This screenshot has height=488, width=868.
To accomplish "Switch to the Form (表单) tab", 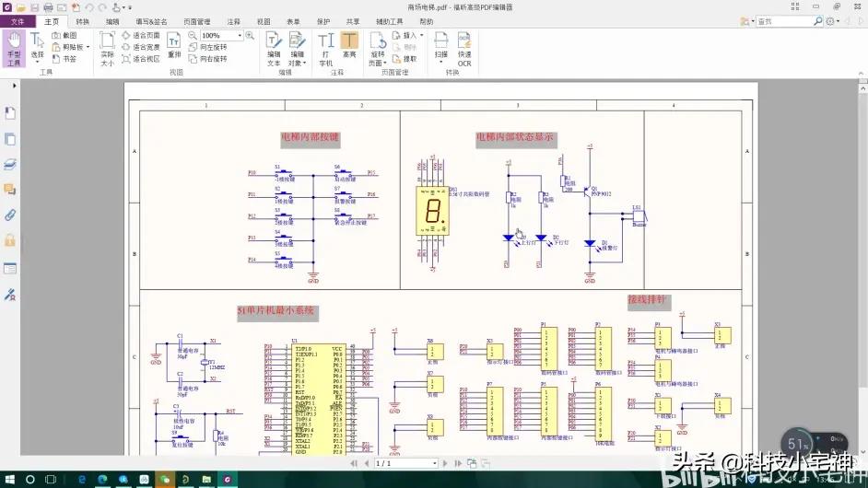I will pos(293,21).
